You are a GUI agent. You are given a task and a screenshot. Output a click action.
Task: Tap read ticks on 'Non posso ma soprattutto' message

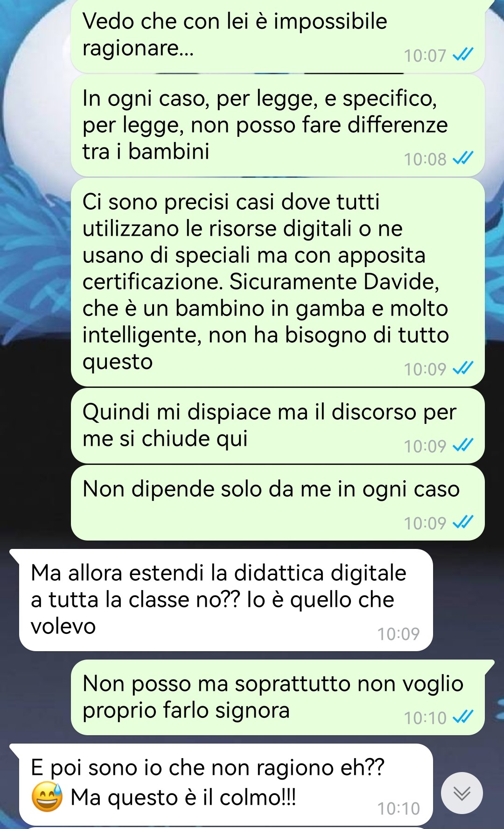463,717
